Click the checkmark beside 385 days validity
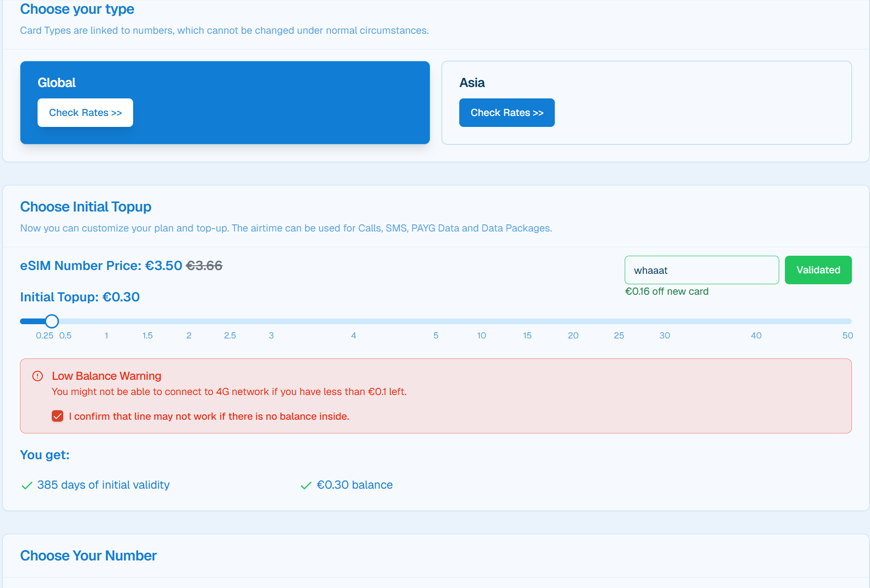Viewport: 870px width, 588px height. [27, 485]
